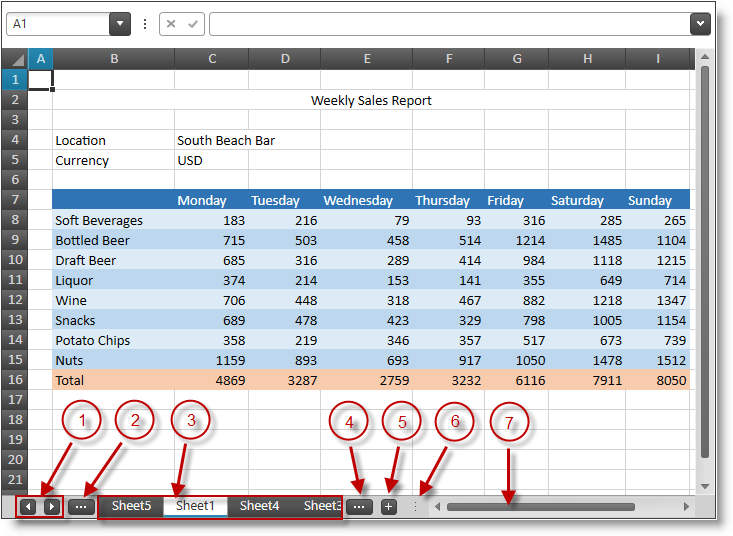The height and width of the screenshot is (536, 733).
Task: Click the scroll right arrow on horizontal scrollbar
Action: [686, 507]
